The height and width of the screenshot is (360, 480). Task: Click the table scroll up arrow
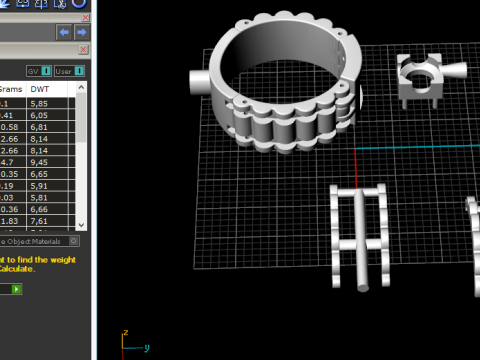(x=81, y=87)
